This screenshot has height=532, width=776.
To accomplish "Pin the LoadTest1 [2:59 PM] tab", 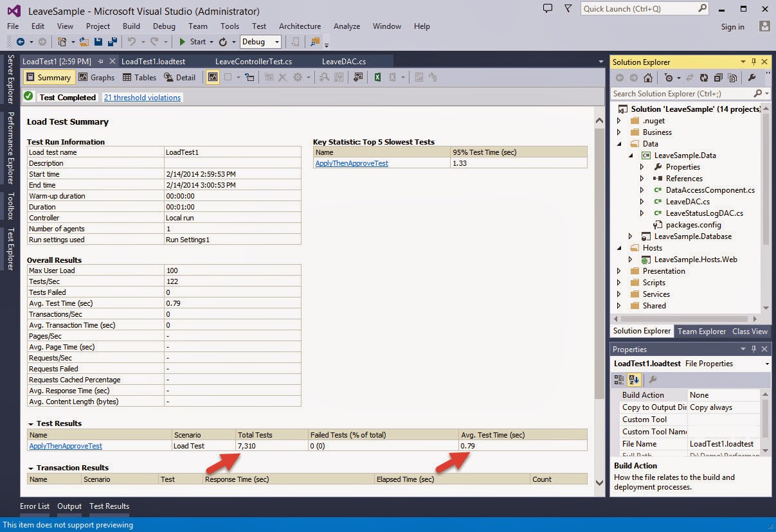I will [101, 62].
